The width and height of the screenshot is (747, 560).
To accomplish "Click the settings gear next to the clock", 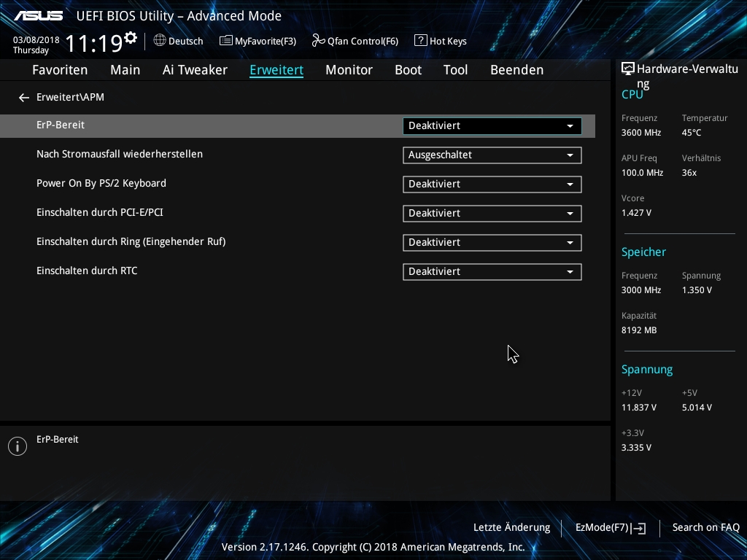I will [x=131, y=38].
